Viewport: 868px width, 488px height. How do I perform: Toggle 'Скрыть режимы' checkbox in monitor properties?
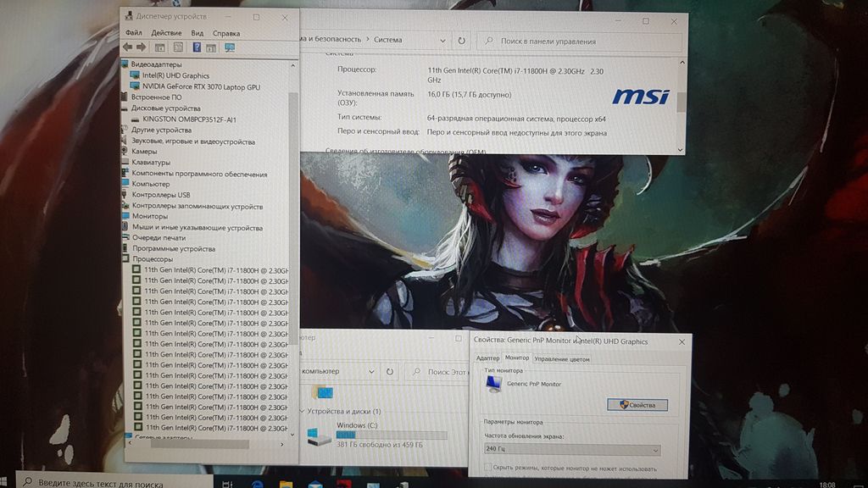pos(487,468)
